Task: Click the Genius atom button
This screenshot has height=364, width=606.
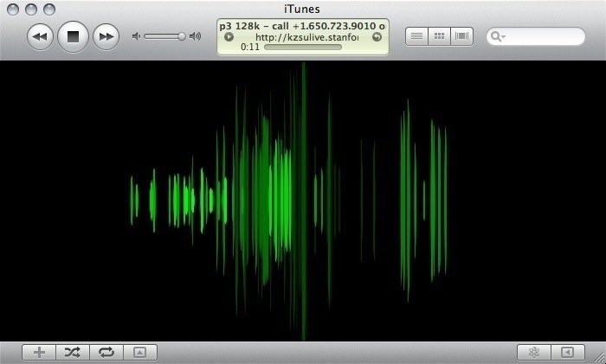Action: 534,352
